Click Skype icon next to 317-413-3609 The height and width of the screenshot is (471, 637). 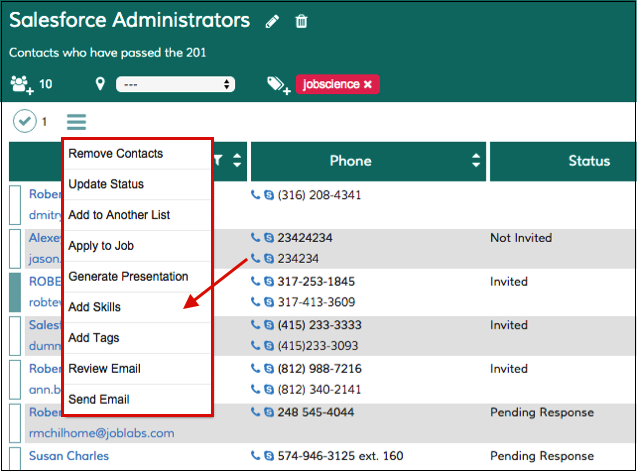coord(269,302)
